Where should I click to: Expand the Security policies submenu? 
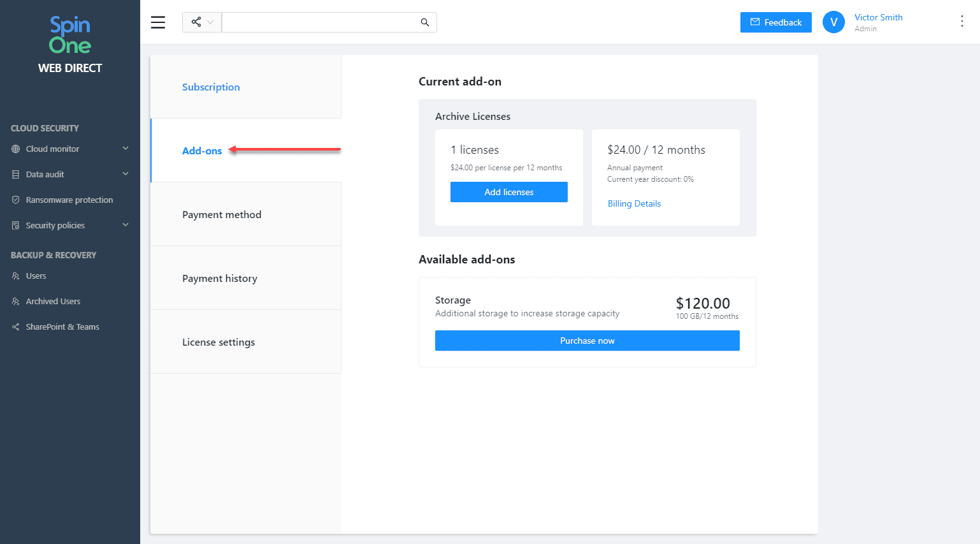tap(126, 225)
